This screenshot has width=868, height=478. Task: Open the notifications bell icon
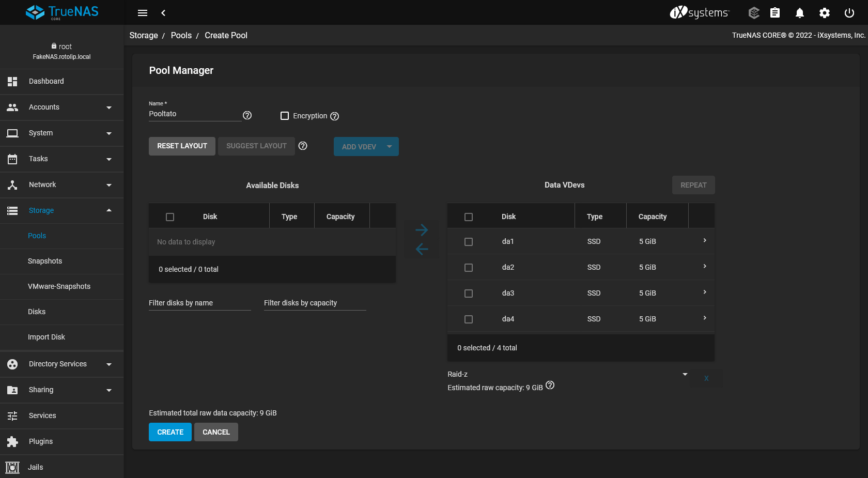tap(799, 13)
